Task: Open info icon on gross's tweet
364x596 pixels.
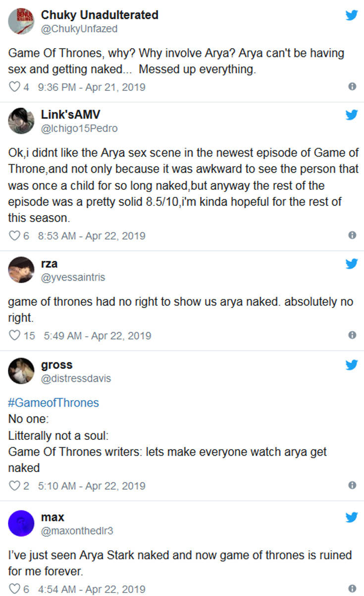Action: pos(352,485)
